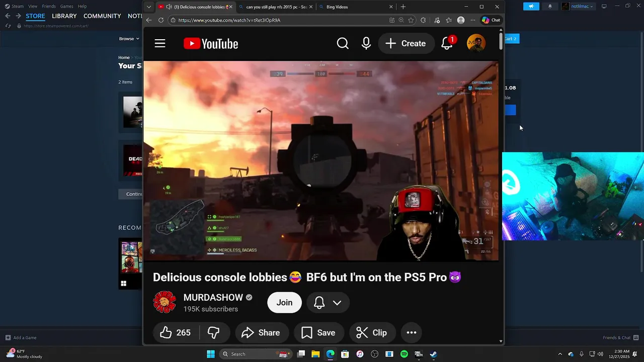Image resolution: width=644 pixels, height=362 pixels.
Task: Click Steam forward navigation arrow
Action: point(18,16)
